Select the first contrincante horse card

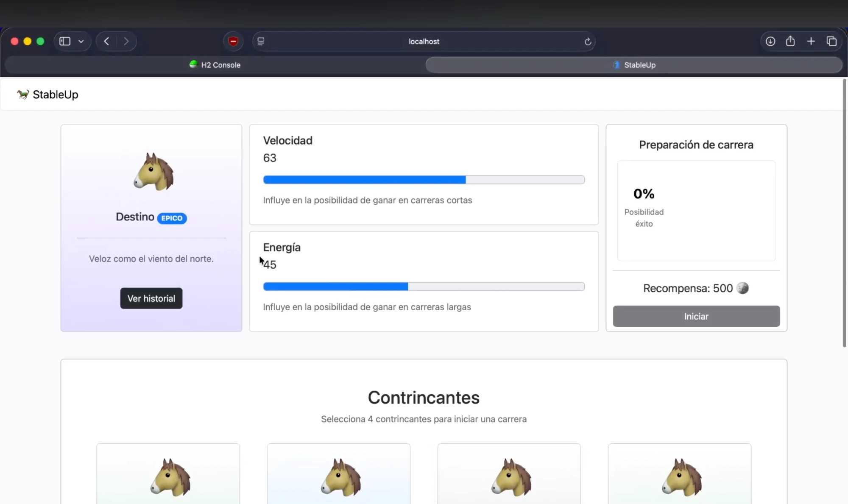point(168,474)
